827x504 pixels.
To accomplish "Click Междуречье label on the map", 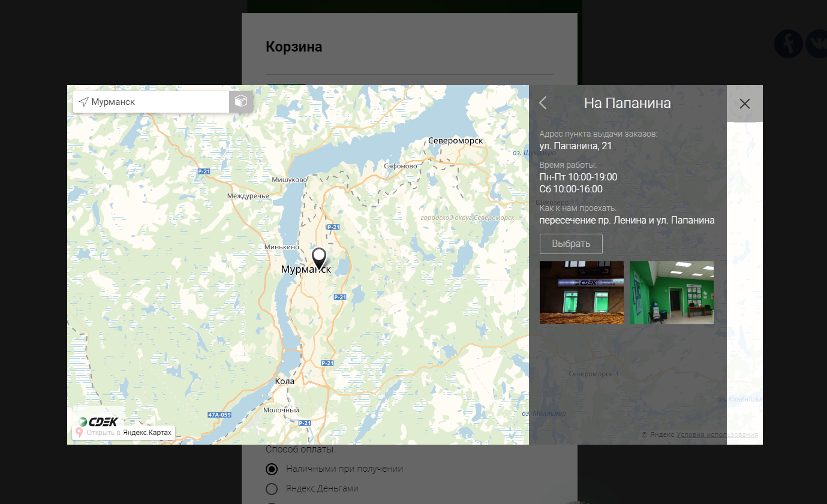I will point(248,196).
